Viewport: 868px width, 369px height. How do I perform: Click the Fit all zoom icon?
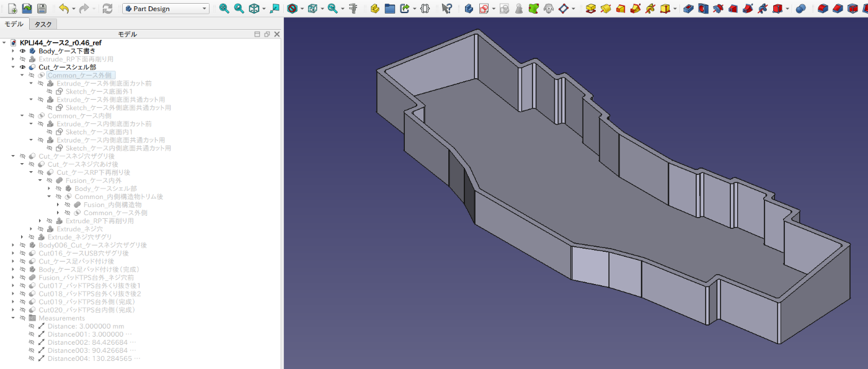(224, 9)
